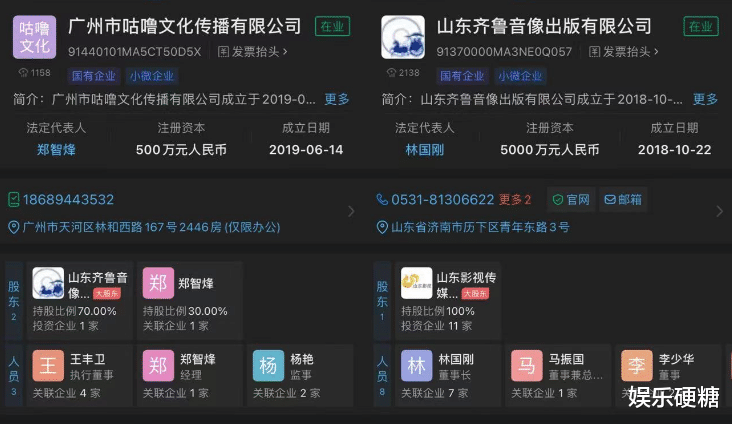Select 人员 3 tab for 咕噜文化
Screen dimensions: 732x424
14,375
